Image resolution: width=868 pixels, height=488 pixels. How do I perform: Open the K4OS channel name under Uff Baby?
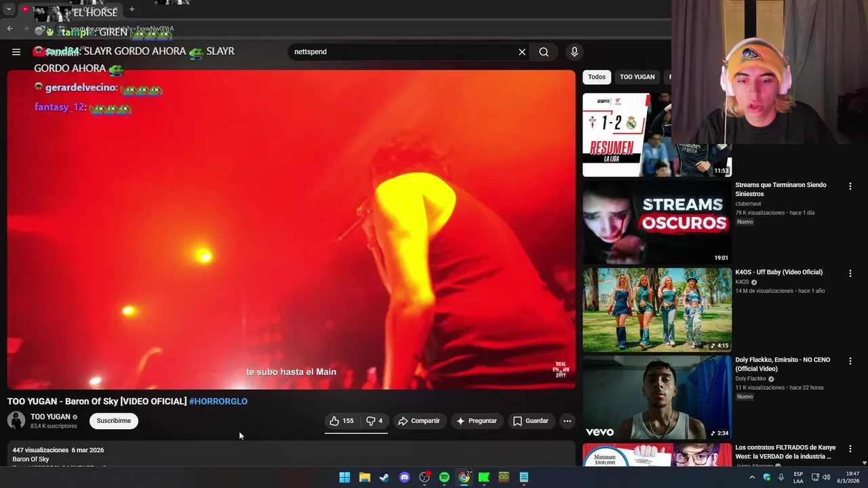coord(742,282)
